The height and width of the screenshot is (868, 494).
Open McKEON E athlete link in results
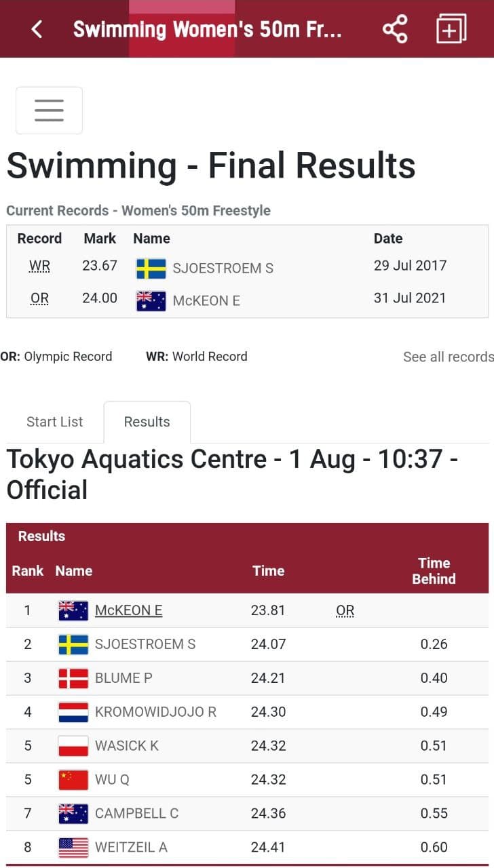(x=128, y=610)
